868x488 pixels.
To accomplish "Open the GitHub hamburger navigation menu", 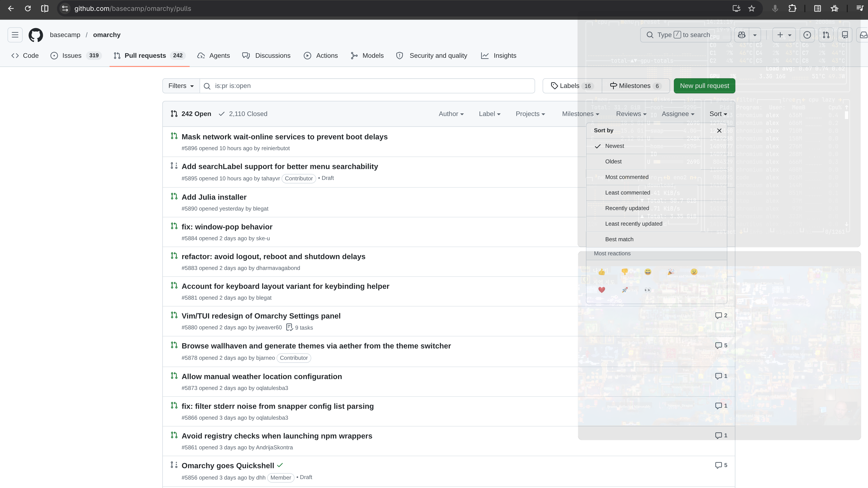I will (15, 35).
